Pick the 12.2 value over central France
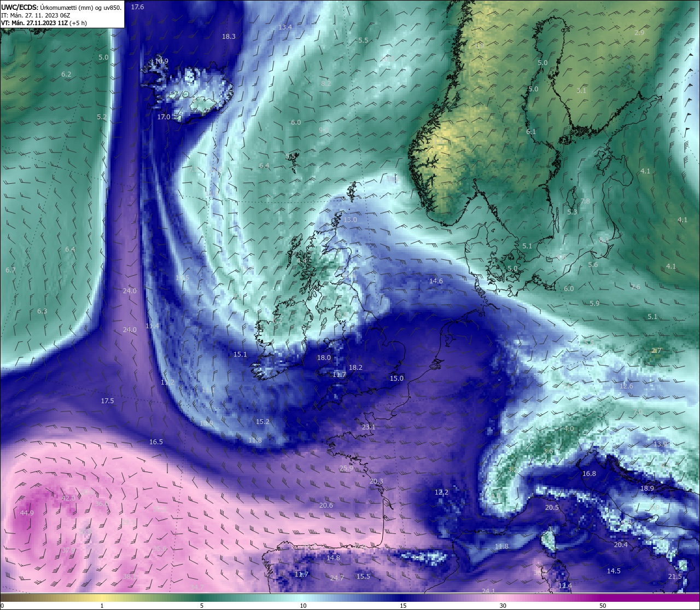The width and height of the screenshot is (700, 610). [441, 492]
